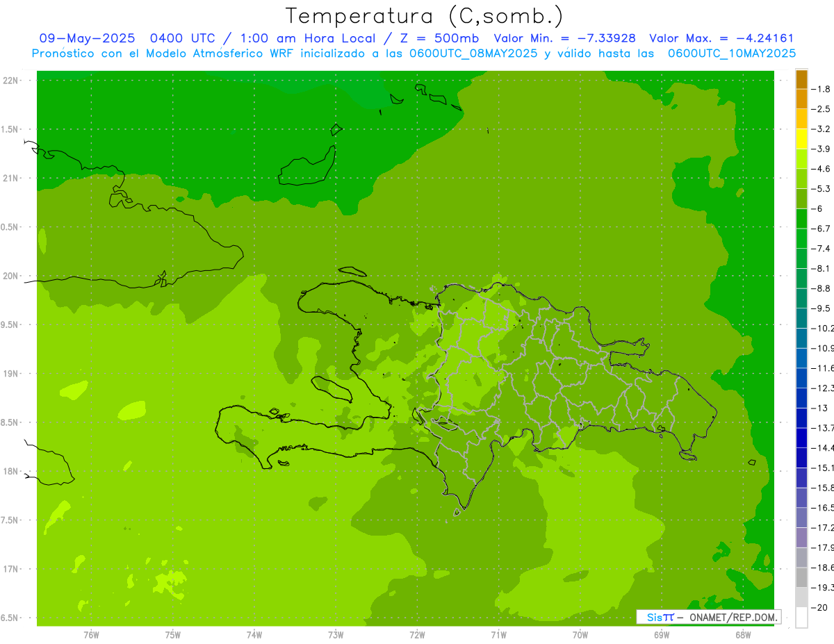Screen dimensions: 834x644
Task: Pick the yellow swatch between -3.2 and -3.9
Action: (801, 139)
